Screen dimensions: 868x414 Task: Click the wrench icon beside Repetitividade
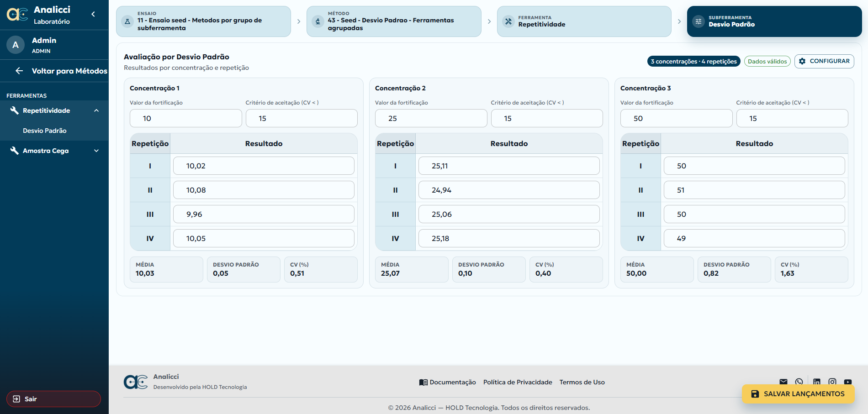click(x=15, y=110)
